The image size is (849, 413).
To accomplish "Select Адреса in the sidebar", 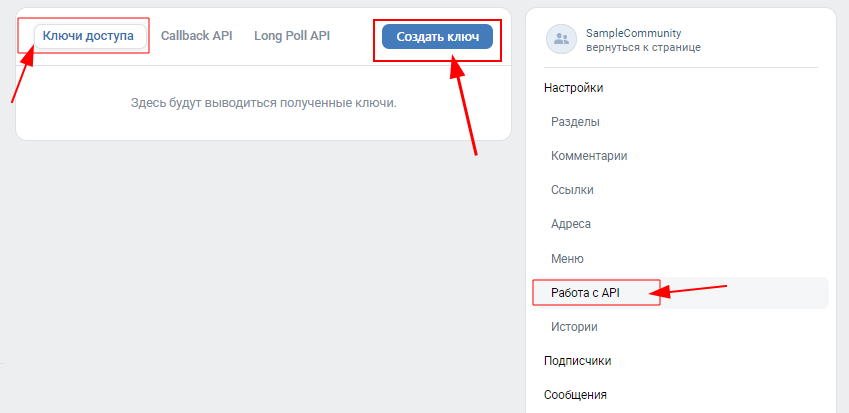I will 571,224.
